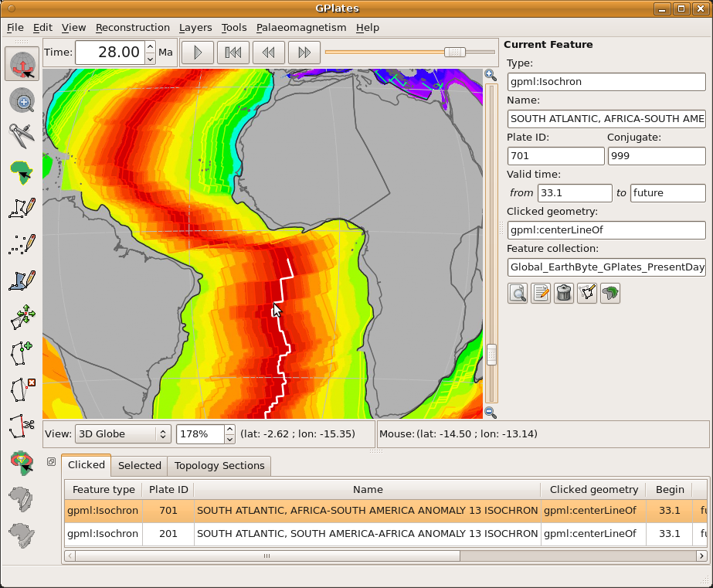Select the Edit Topology tool
The width and height of the screenshot is (713, 588).
[22, 535]
